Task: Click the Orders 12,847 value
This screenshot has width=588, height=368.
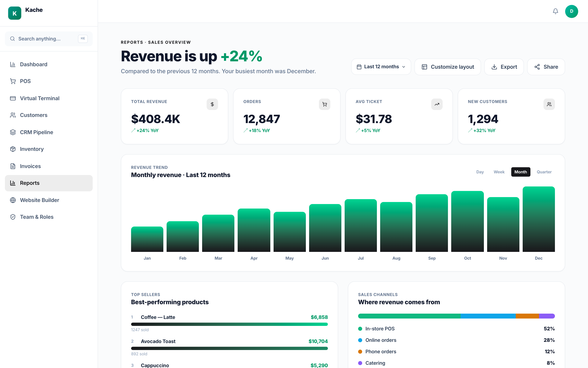Action: [262, 119]
